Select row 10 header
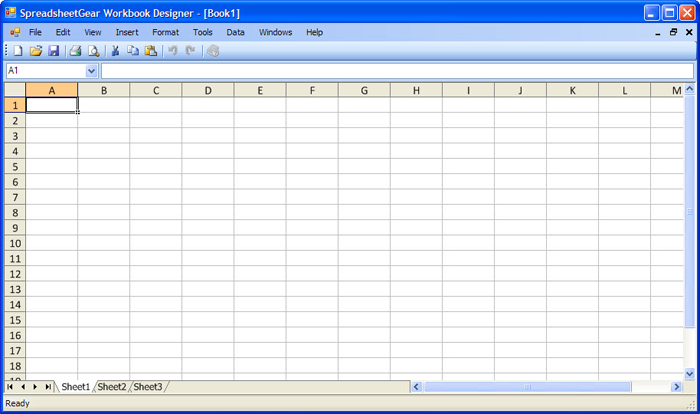The height and width of the screenshot is (414, 700). click(x=15, y=243)
